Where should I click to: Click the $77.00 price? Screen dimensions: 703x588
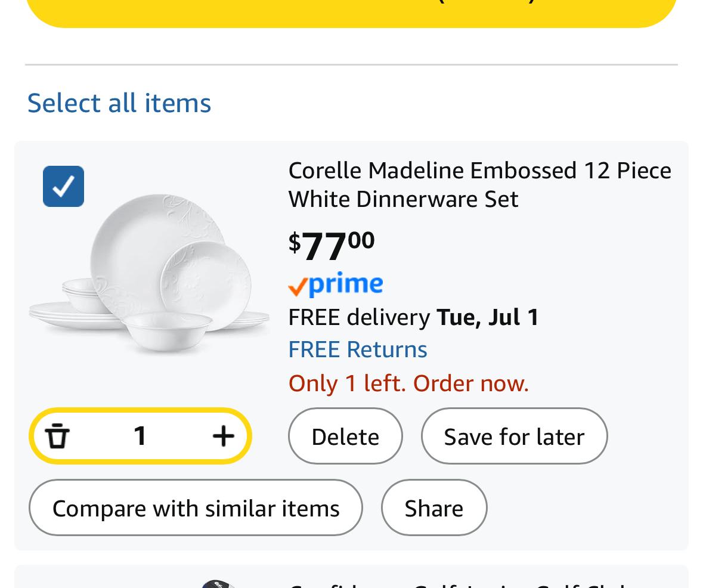(x=332, y=245)
